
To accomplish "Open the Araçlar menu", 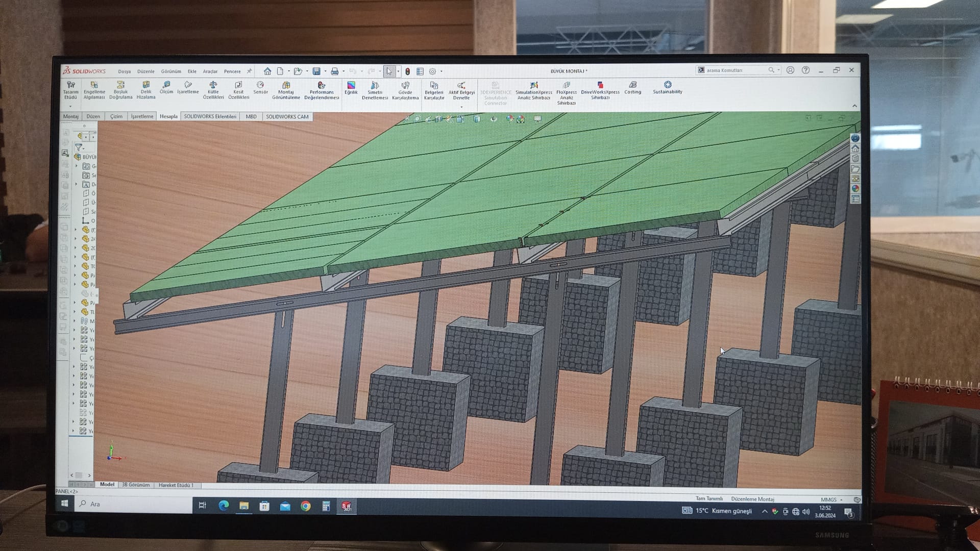I will tap(210, 71).
